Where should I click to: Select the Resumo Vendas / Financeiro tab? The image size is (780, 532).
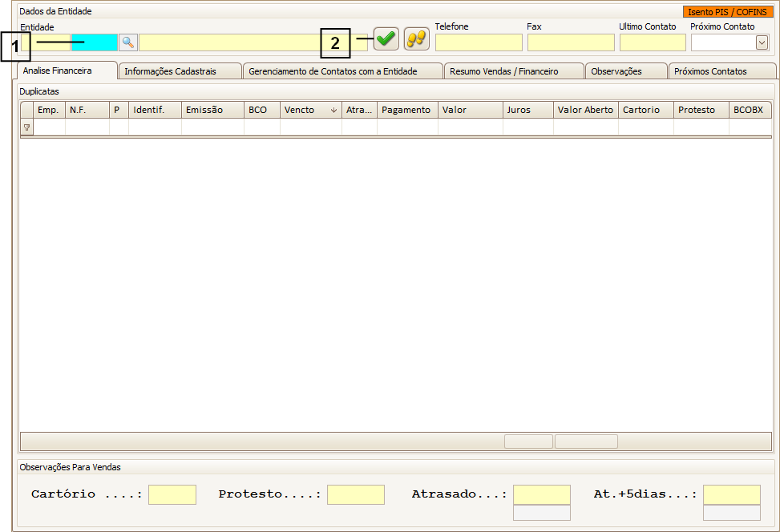click(x=514, y=71)
